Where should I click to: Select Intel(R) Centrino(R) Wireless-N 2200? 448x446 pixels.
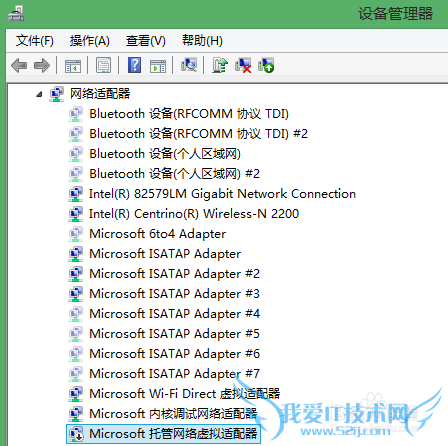point(194,214)
